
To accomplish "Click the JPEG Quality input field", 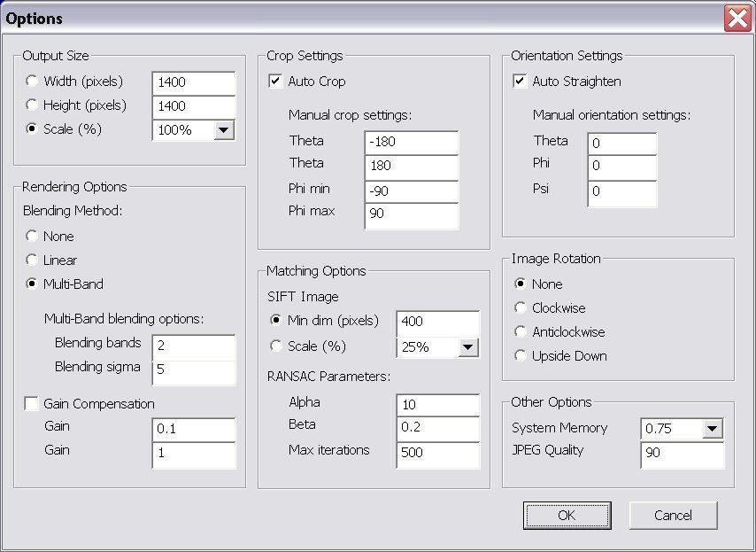I will (x=682, y=455).
